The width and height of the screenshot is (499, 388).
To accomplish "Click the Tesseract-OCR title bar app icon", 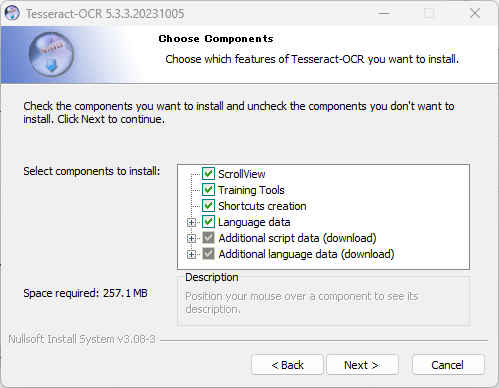I will (x=12, y=13).
